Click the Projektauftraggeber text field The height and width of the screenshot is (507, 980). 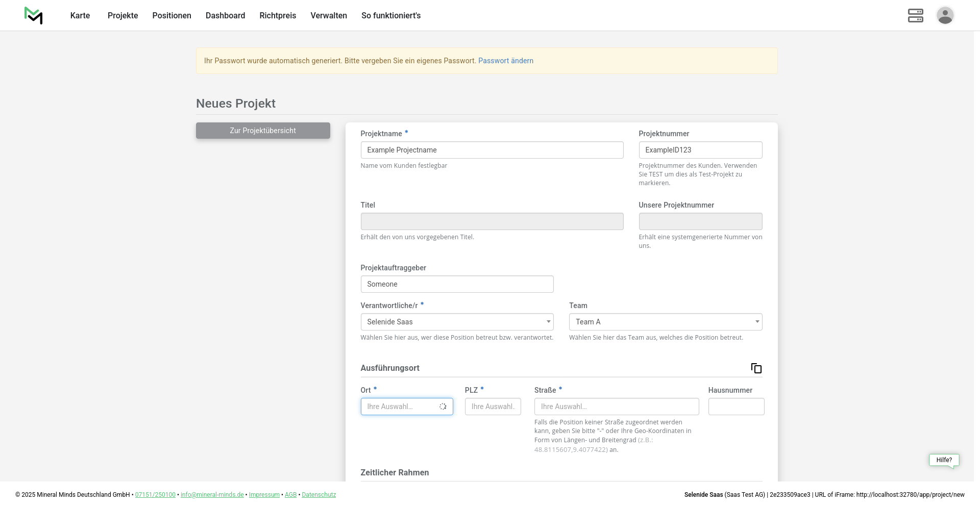pos(457,284)
